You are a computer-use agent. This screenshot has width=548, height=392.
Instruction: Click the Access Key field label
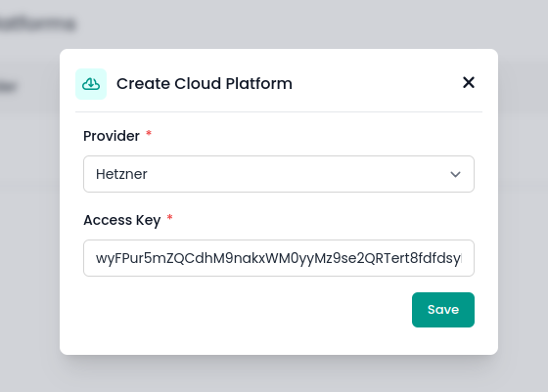click(122, 220)
